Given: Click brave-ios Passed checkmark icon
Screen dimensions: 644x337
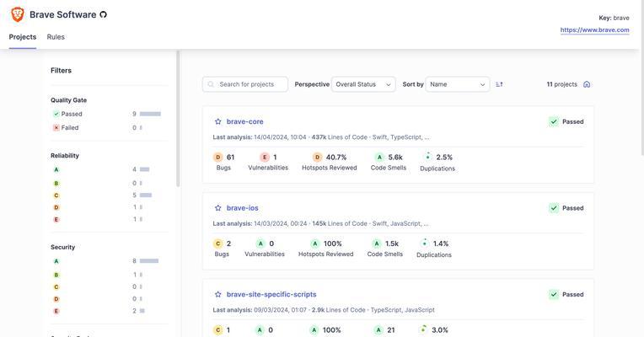Looking at the screenshot, I should (554, 208).
